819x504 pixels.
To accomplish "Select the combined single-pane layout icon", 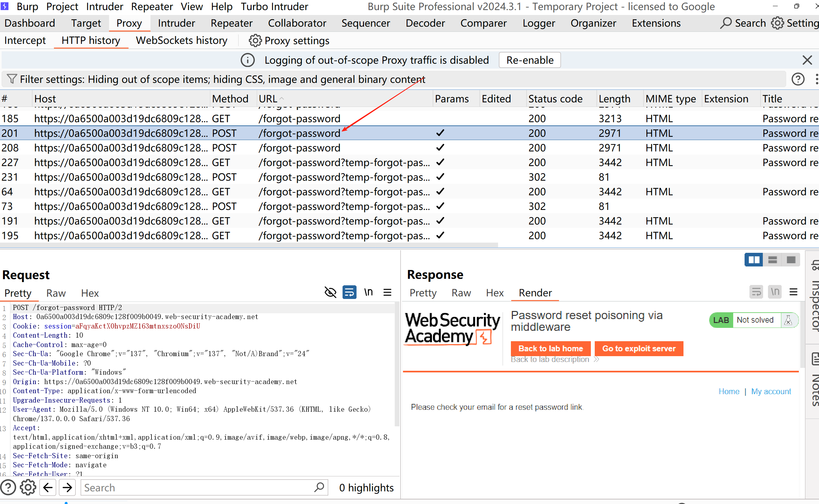I will pos(791,260).
